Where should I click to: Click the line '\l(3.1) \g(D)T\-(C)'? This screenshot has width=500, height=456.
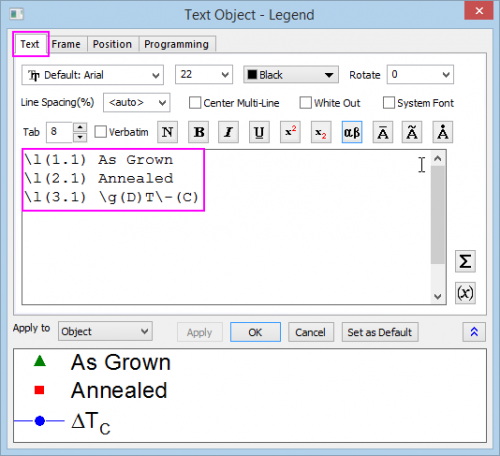point(111,197)
